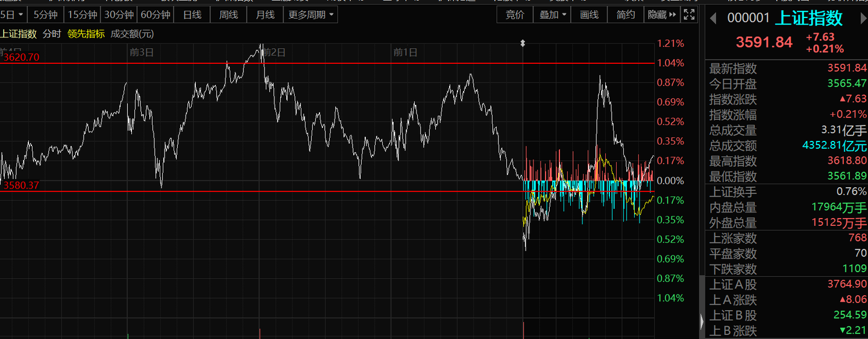Click the 000001 stock code
Image resolution: width=868 pixels, height=339 pixels.
(748, 18)
